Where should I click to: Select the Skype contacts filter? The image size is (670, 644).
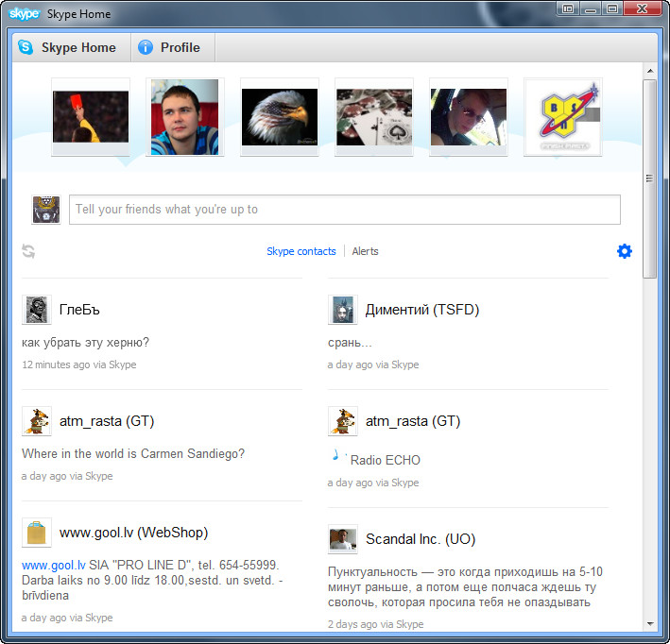[x=301, y=251]
